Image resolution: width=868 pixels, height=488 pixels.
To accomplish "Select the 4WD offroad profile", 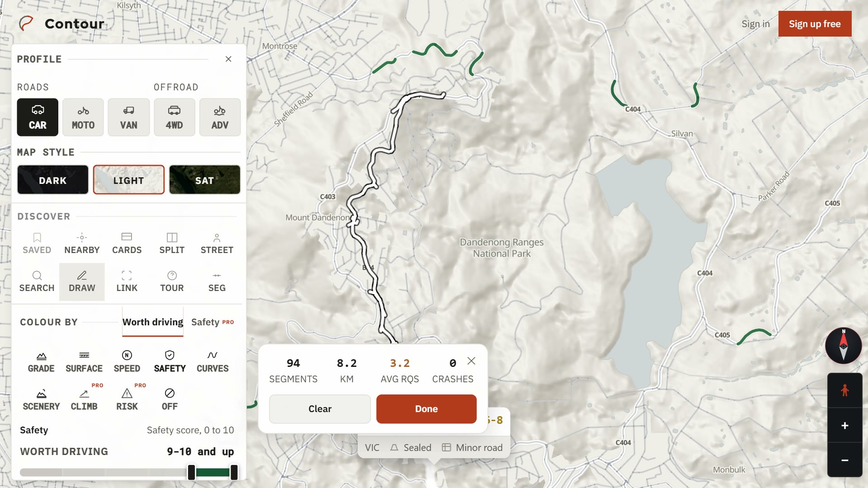I will pos(175,117).
